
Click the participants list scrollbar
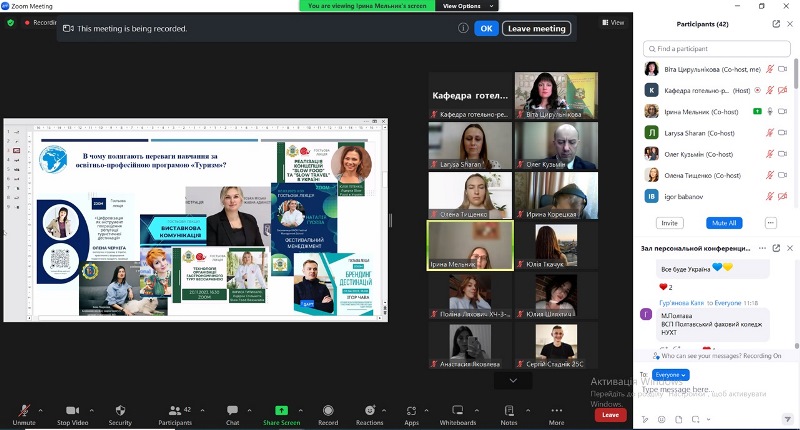tap(796, 74)
